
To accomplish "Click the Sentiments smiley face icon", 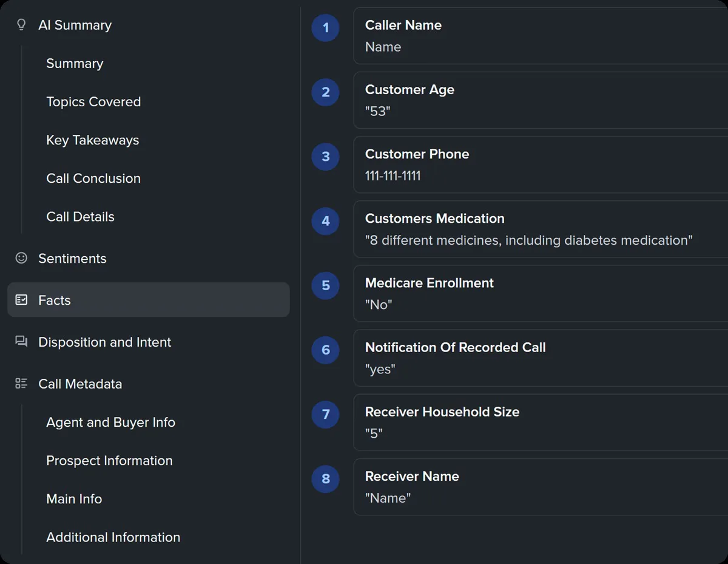I will (21, 258).
